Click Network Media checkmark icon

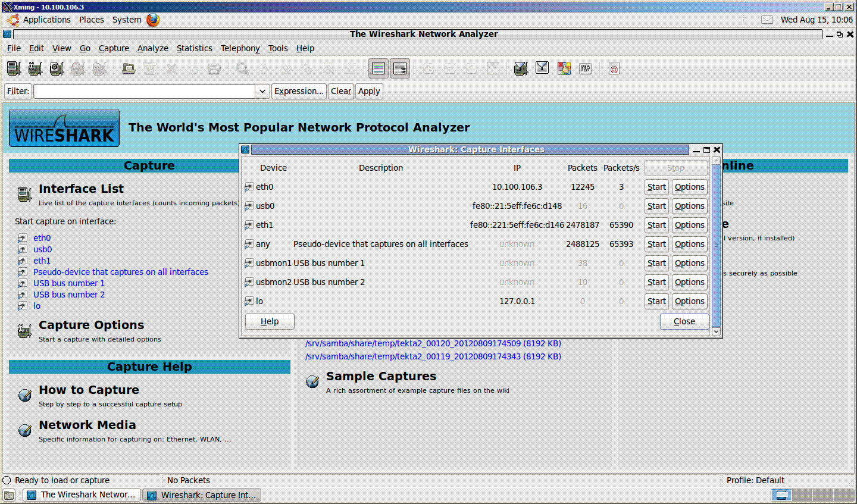tap(24, 430)
